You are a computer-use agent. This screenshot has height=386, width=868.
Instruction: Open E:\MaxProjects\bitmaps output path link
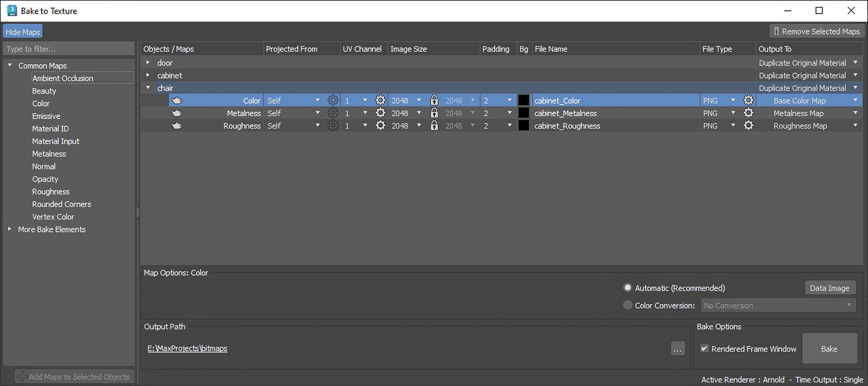click(x=188, y=348)
